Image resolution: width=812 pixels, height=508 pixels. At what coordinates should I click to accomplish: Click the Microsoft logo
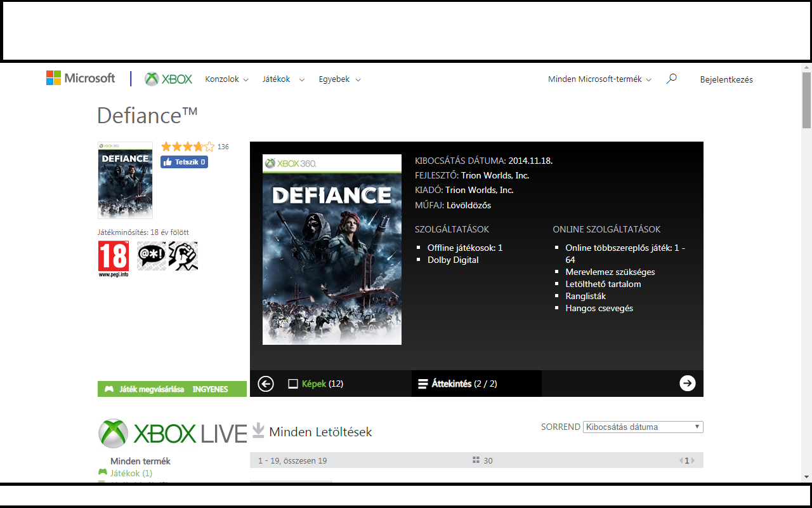coord(81,78)
